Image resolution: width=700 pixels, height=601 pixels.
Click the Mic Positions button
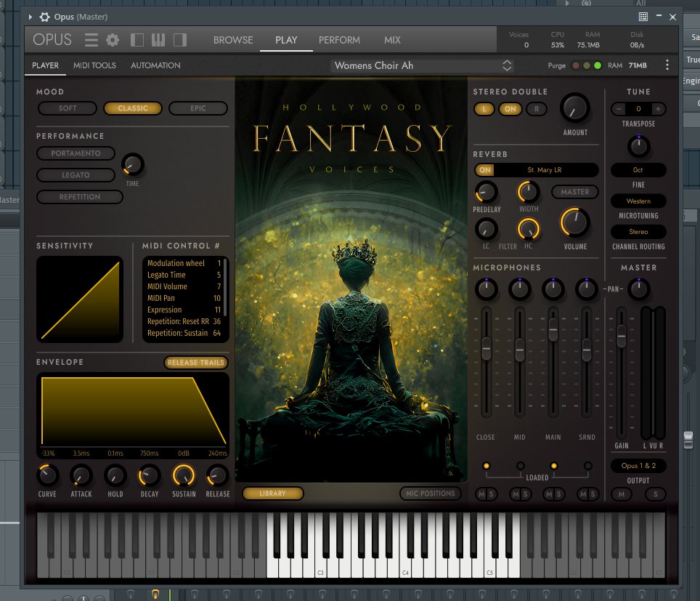click(x=431, y=493)
